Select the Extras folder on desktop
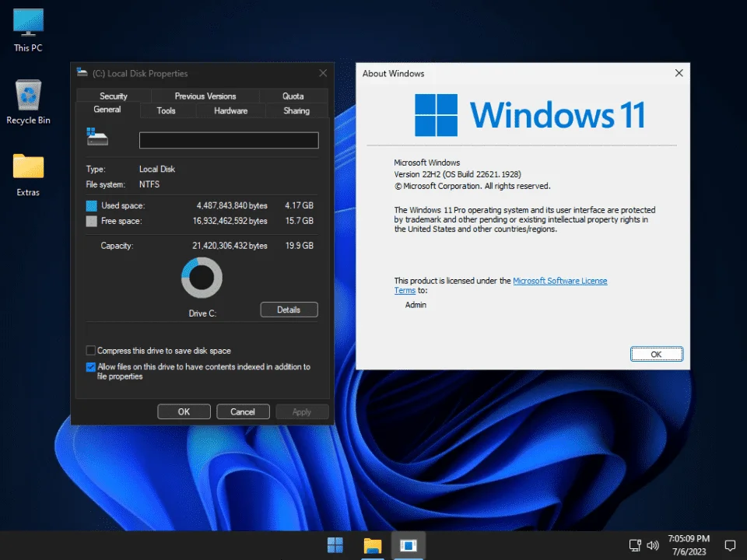This screenshot has height=560, width=747. pos(28,175)
